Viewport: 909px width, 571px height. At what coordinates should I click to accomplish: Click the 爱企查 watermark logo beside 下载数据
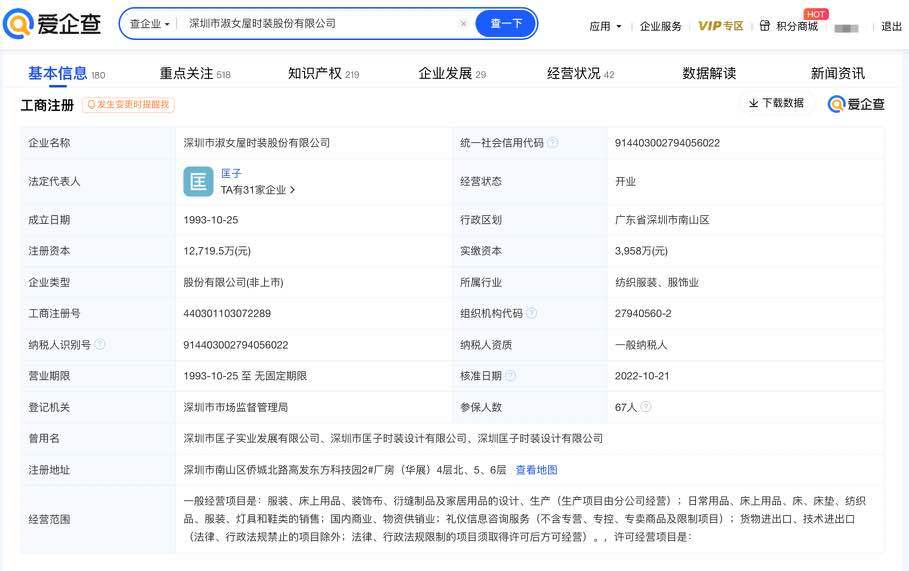(856, 104)
